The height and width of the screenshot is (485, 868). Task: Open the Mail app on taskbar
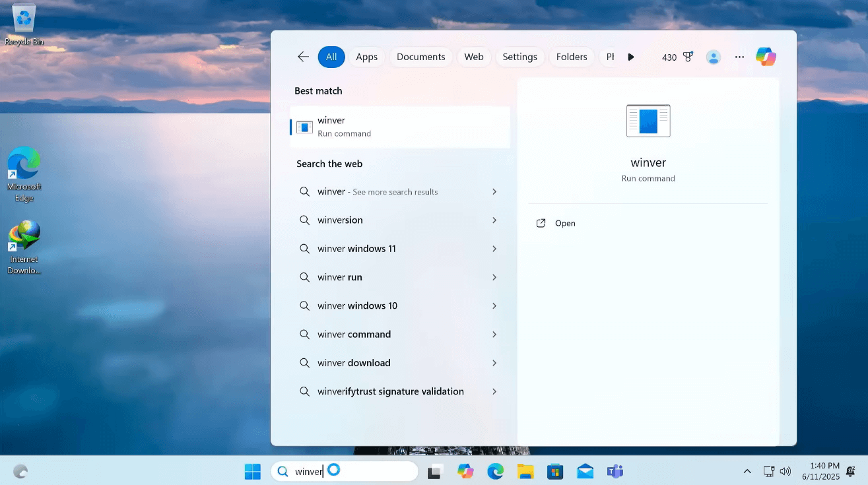(585, 471)
